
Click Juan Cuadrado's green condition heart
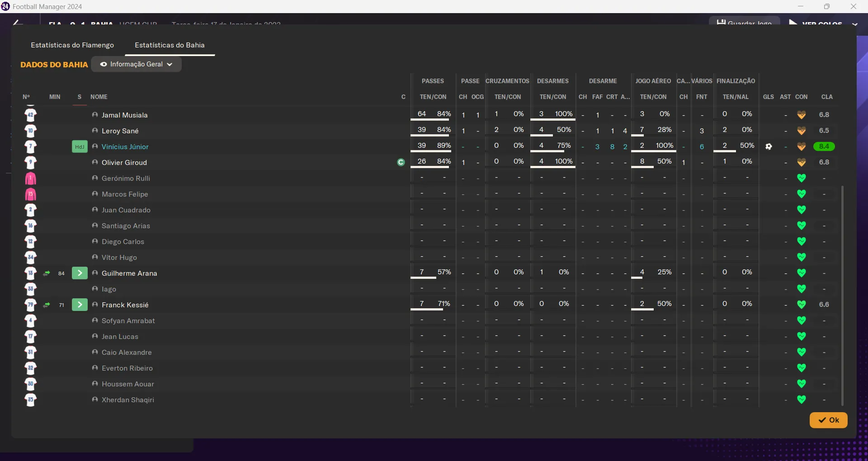point(802,210)
